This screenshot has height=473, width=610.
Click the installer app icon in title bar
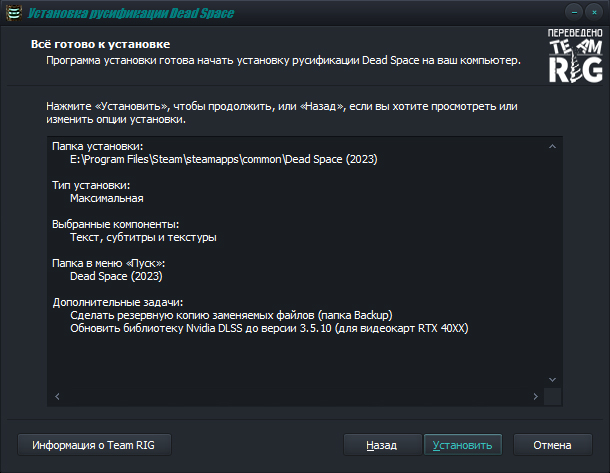[13, 12]
